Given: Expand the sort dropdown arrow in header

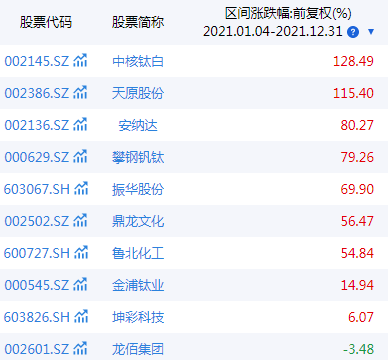Looking at the screenshot, I should (371, 32).
